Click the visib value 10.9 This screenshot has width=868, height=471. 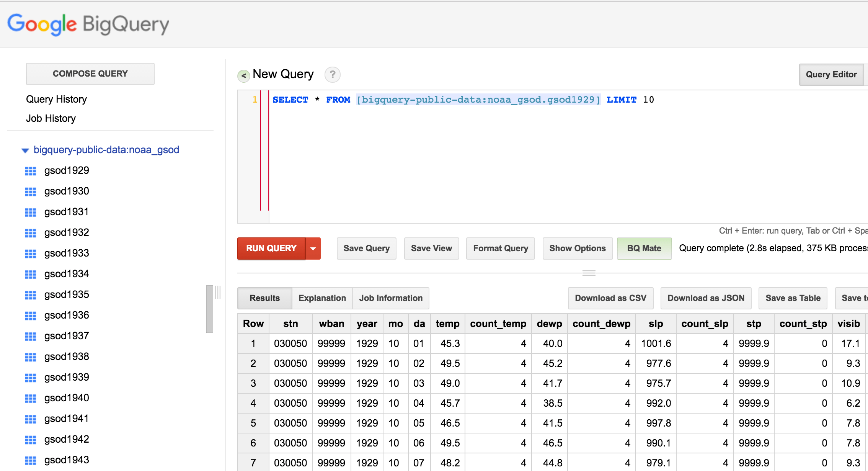point(850,383)
